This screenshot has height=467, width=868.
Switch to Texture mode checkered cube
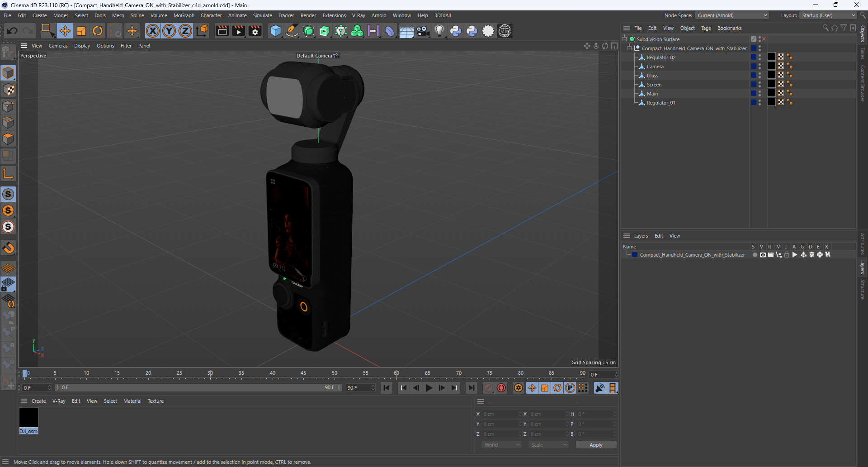coord(8,90)
